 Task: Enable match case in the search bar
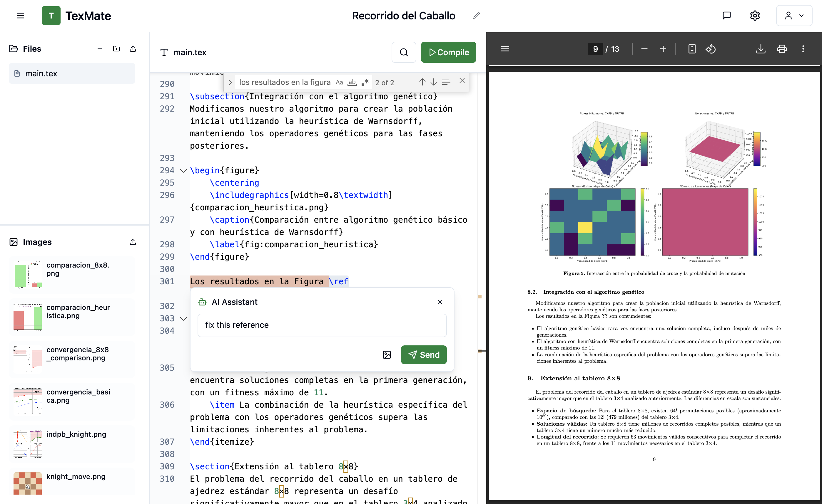click(340, 82)
